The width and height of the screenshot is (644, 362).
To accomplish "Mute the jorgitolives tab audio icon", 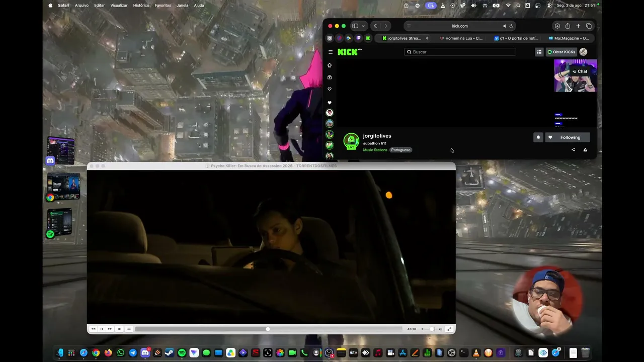I will coord(427,38).
